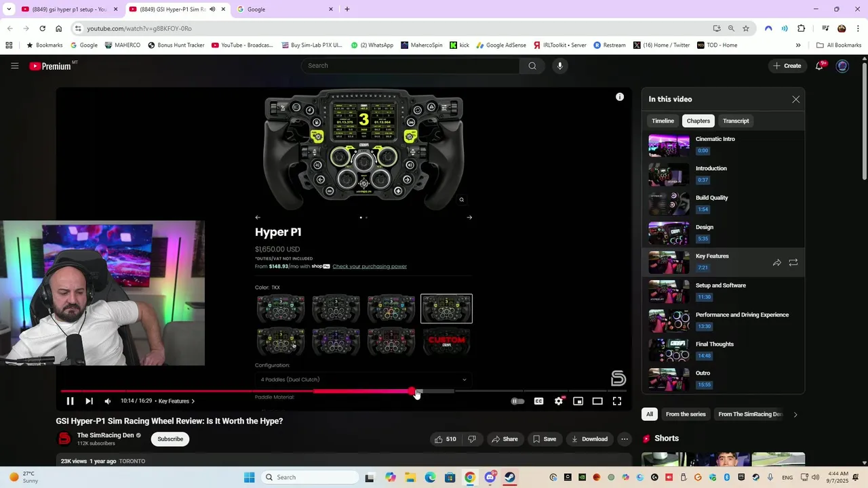Open YouTube notifications bell
This screenshot has width=868, height=488.
[819, 66]
